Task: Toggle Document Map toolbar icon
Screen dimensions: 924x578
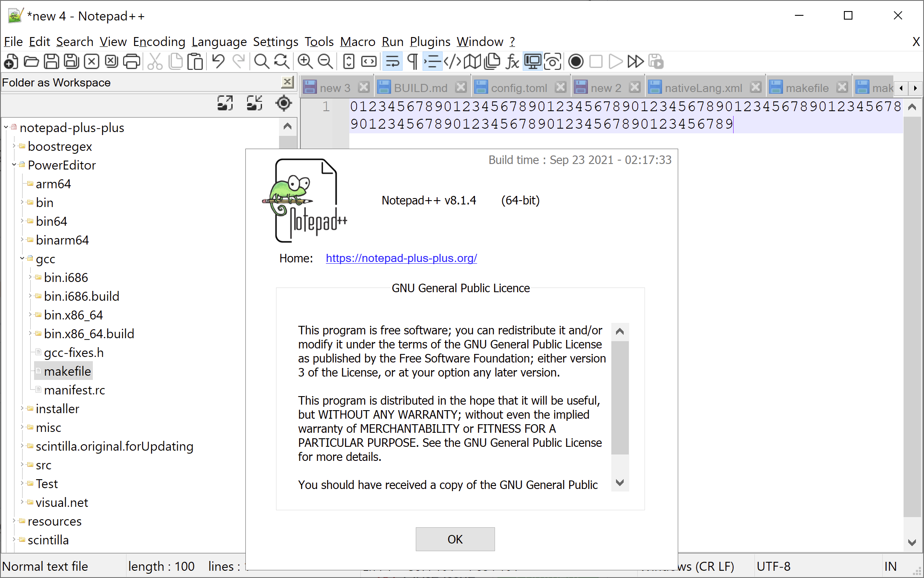Action: point(472,62)
